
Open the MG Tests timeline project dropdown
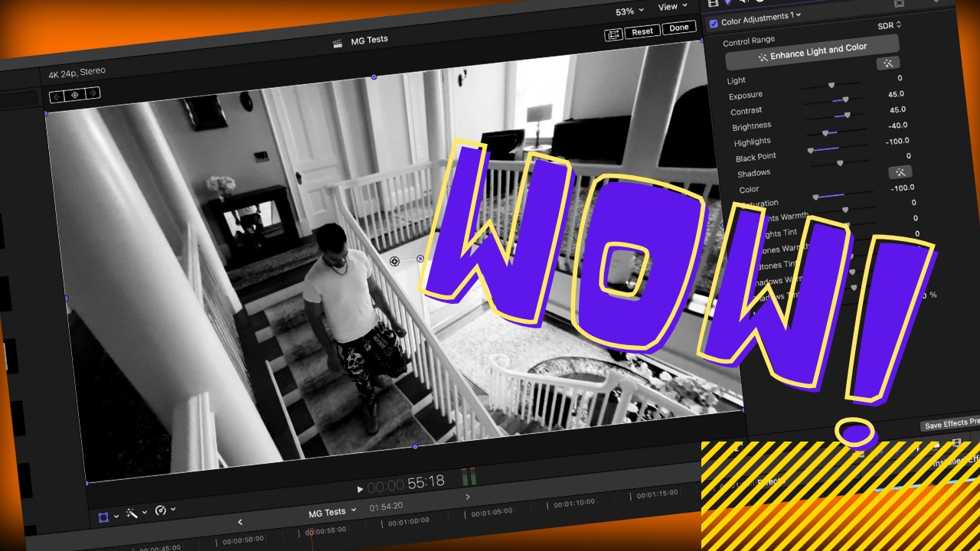tap(332, 512)
